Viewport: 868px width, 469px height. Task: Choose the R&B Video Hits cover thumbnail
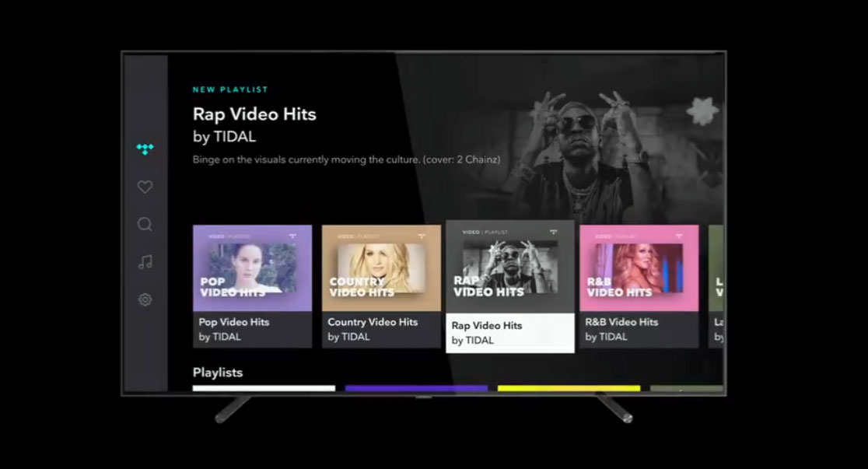[x=639, y=268]
